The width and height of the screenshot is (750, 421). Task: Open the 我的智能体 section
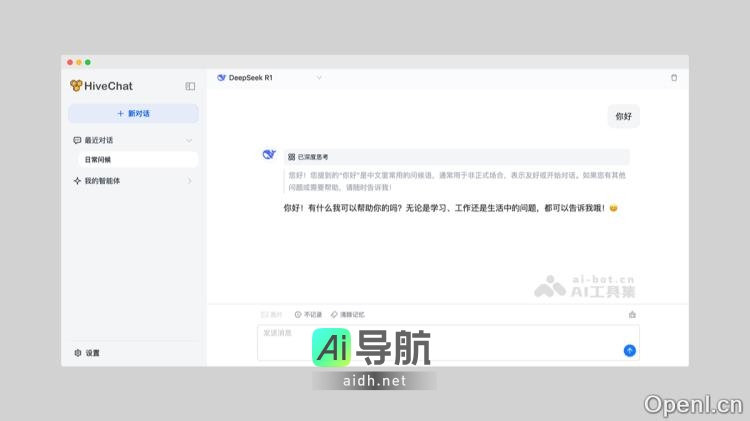pyautogui.click(x=133, y=181)
